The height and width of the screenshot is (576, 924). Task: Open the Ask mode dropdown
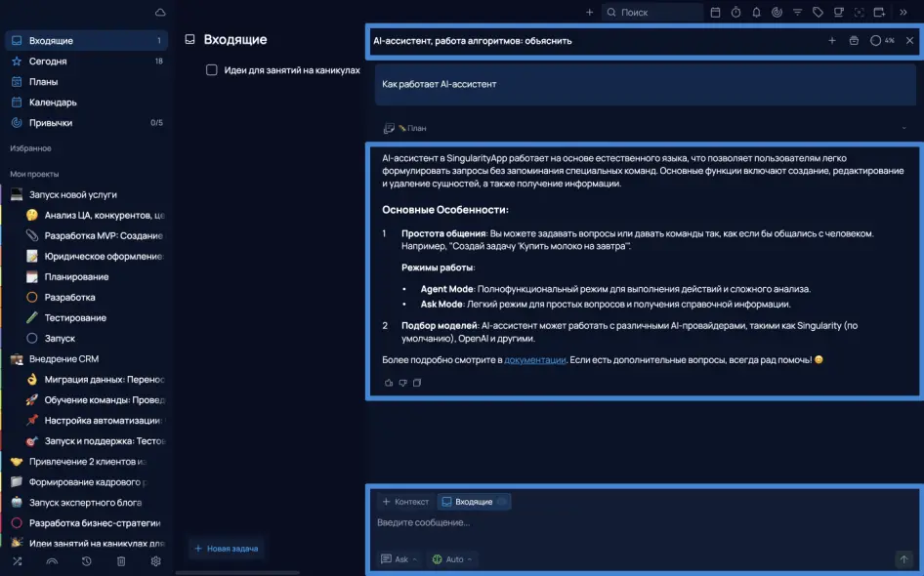(x=399, y=559)
